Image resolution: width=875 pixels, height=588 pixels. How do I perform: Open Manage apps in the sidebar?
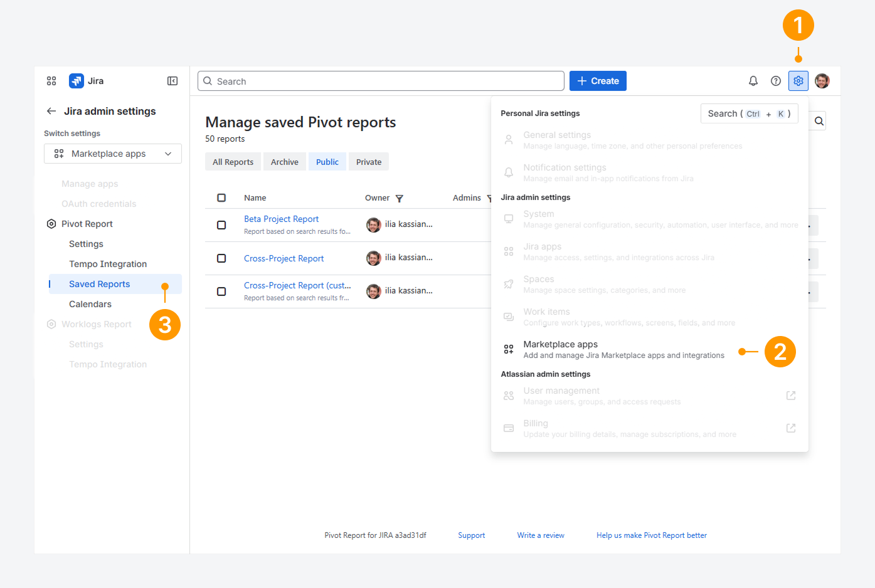click(x=90, y=184)
